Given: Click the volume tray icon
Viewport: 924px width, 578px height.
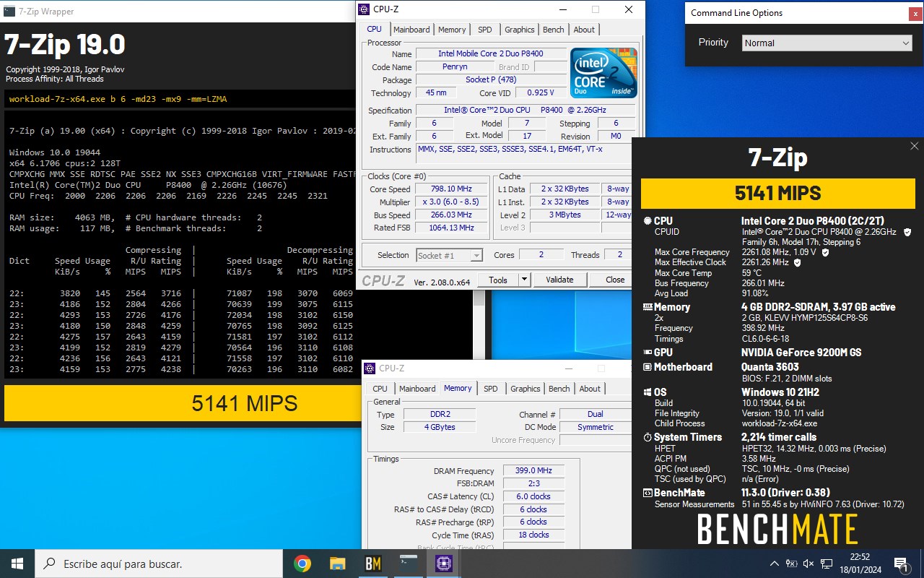Looking at the screenshot, I should [x=808, y=564].
